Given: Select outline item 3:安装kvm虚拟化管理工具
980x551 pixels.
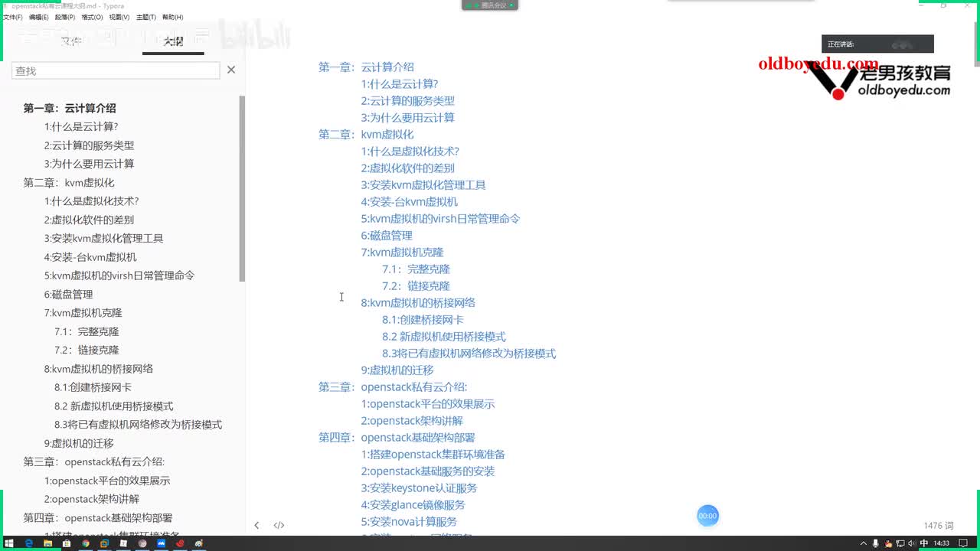Looking at the screenshot, I should [x=103, y=238].
